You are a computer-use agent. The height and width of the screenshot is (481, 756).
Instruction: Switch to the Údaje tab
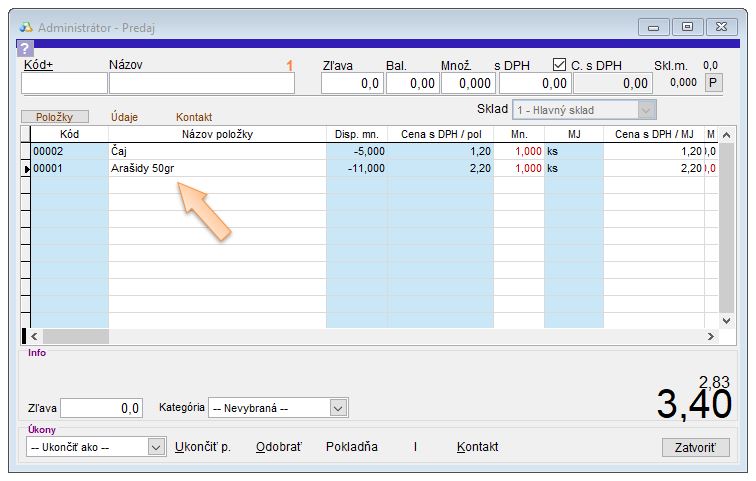125,117
